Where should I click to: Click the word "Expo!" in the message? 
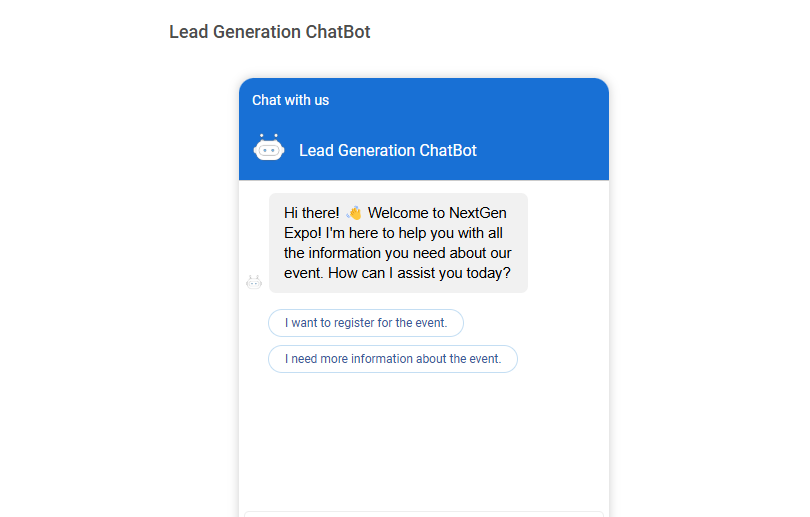[x=303, y=233]
